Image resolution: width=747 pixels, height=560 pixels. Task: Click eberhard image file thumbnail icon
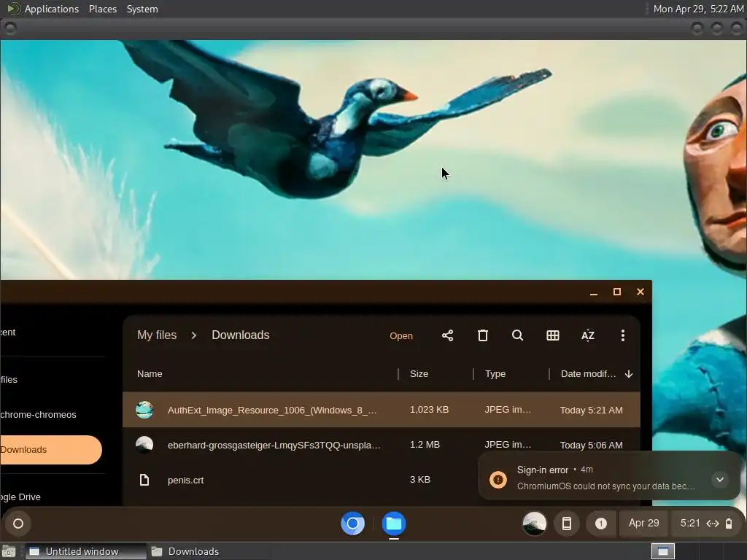coord(144,445)
